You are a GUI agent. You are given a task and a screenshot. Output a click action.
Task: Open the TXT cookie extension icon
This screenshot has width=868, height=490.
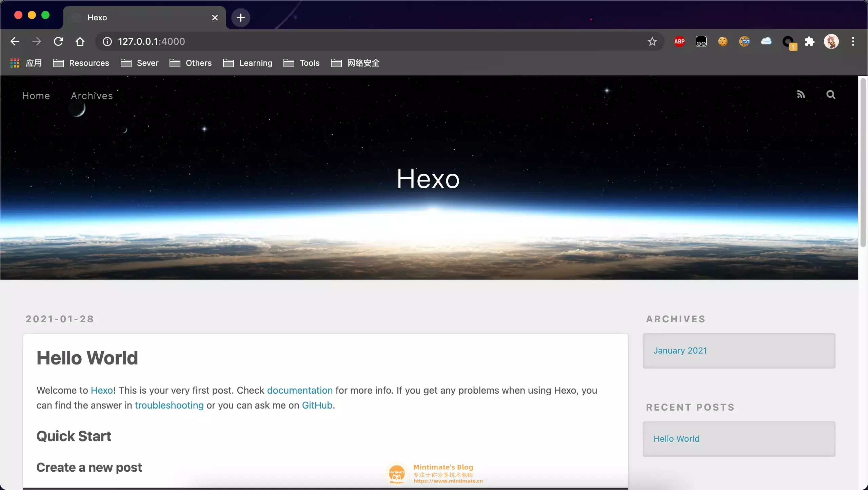(745, 41)
